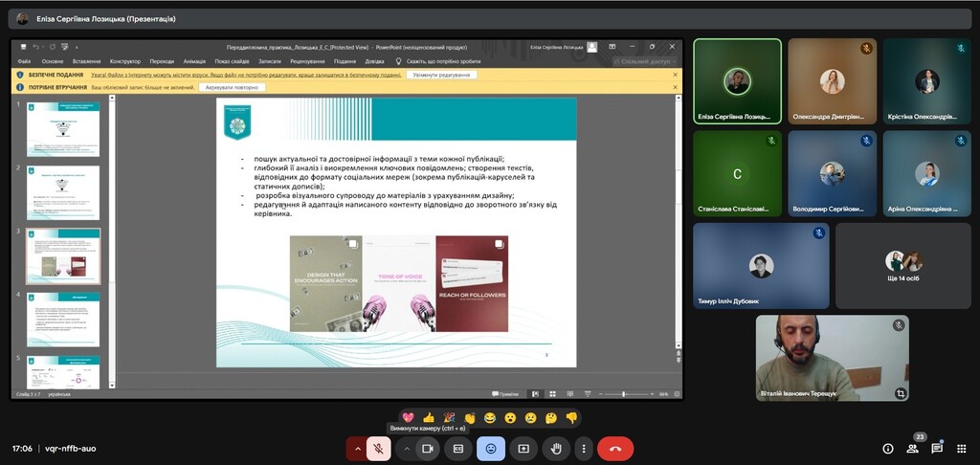This screenshot has height=465, width=980.
Task: Toggle closed captions on
Action: click(458, 448)
